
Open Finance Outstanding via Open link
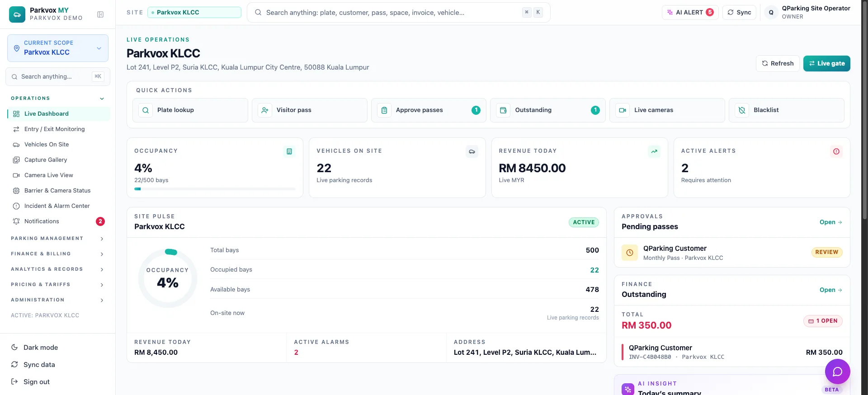tap(831, 290)
